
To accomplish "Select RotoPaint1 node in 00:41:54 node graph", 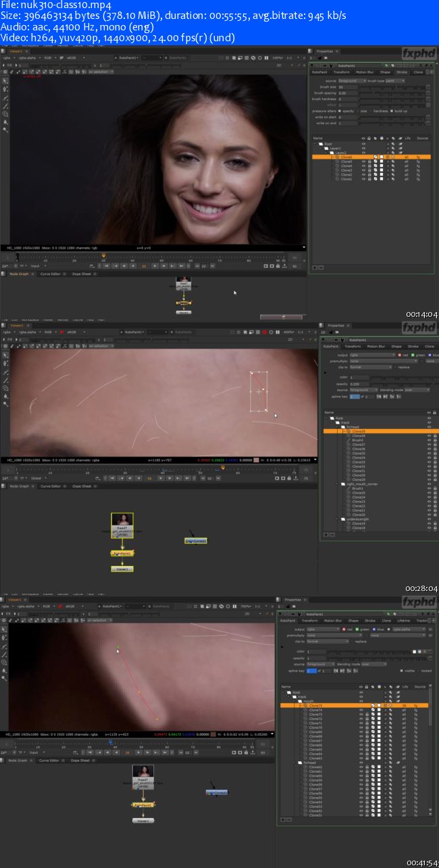I will (143, 805).
